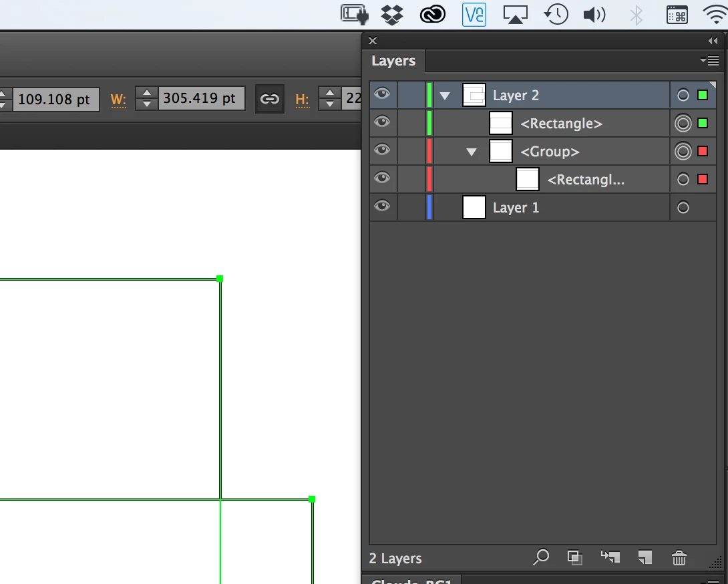Screen dimensions: 728x584
Task: Click green selection square on <Rectangle>
Action: 703,123
